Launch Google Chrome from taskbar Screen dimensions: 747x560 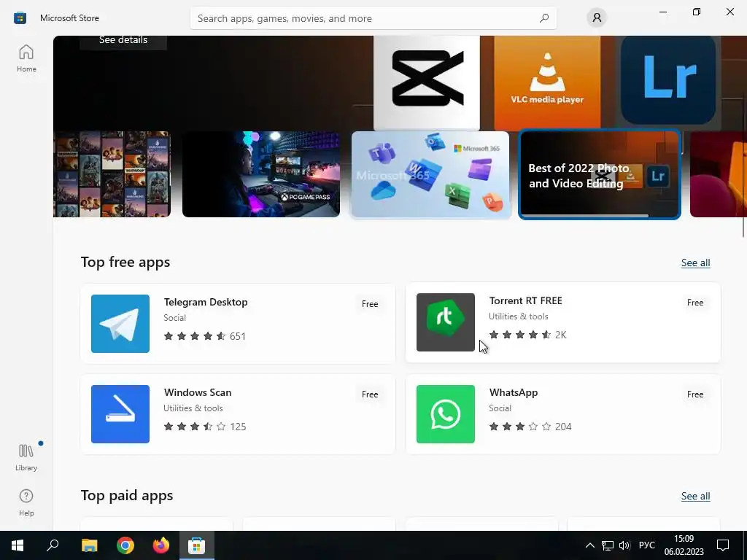click(125, 545)
